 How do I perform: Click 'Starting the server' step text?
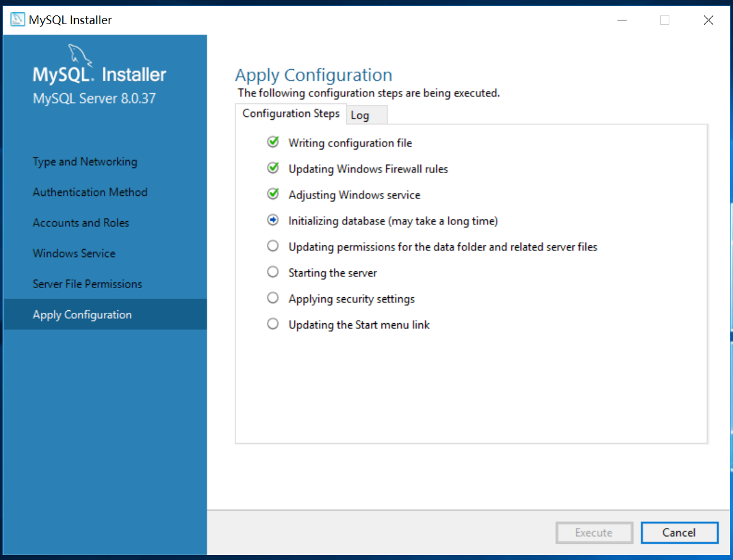[333, 273]
